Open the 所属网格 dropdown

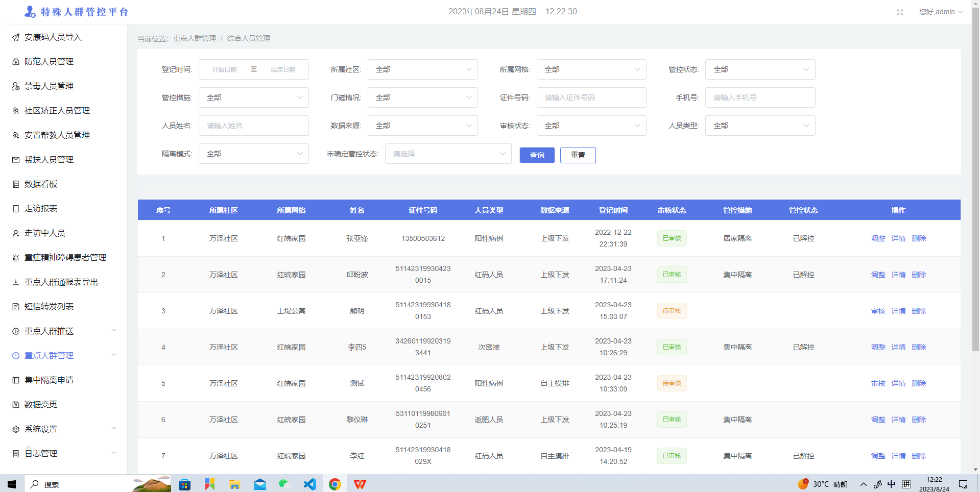pos(591,69)
